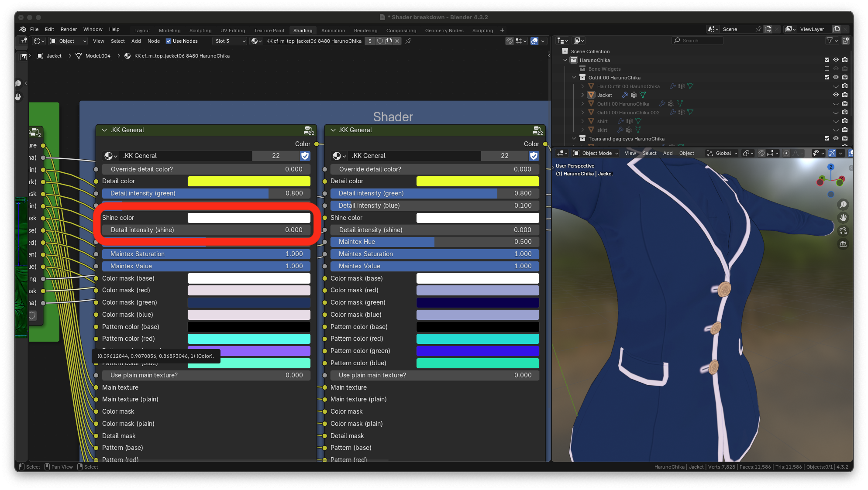Click the viewport zoom magnifier icon
This screenshot has height=490, width=868.
(843, 205)
